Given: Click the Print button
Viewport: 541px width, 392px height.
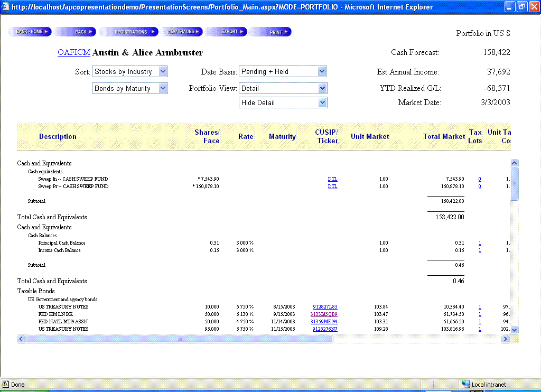Looking at the screenshot, I should (x=271, y=32).
